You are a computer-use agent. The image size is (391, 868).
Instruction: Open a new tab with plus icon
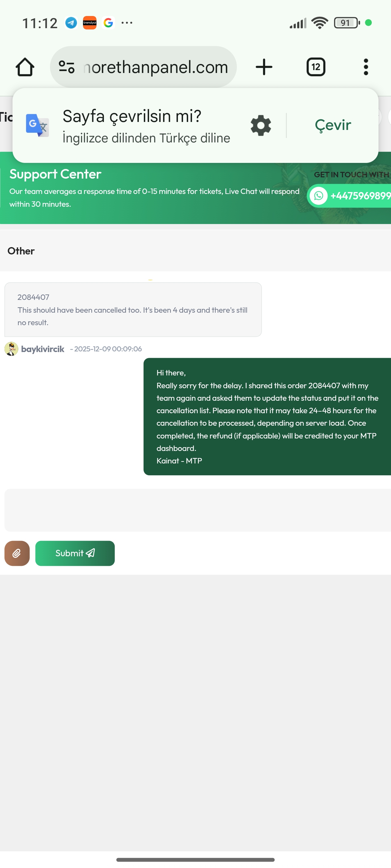pyautogui.click(x=264, y=67)
